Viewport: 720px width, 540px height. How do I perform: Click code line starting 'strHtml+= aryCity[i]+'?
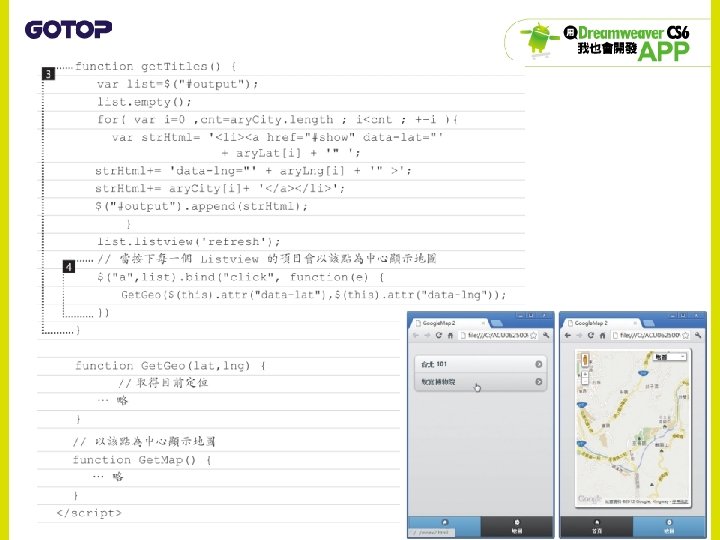pyautogui.click(x=220, y=189)
